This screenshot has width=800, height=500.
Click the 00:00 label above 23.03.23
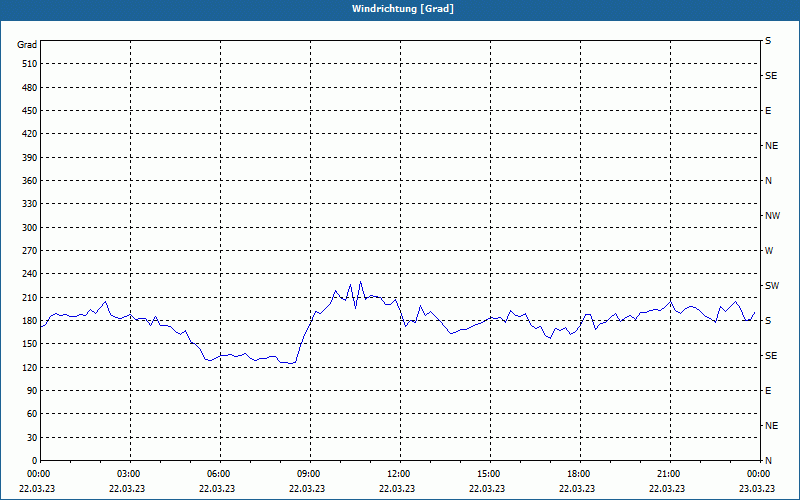[758, 474]
